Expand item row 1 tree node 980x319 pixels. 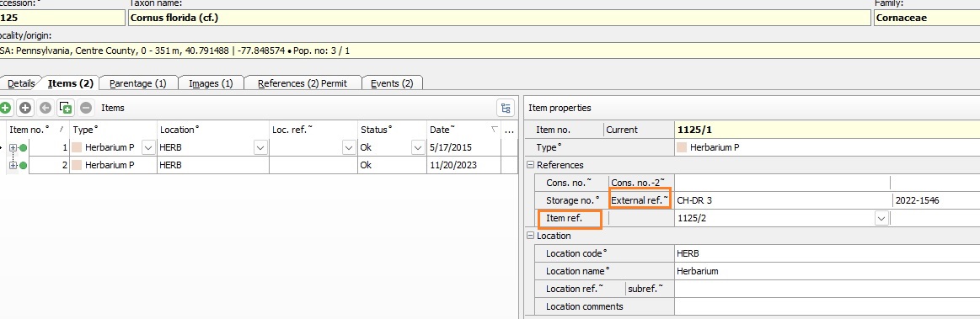tap(13, 148)
